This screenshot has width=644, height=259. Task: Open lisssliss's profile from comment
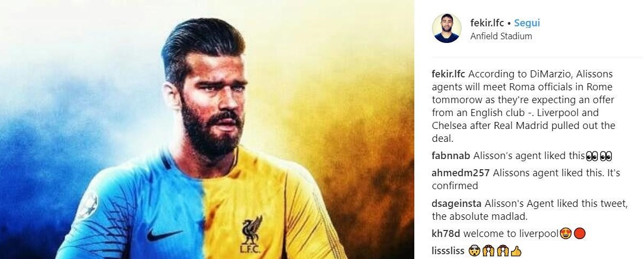click(x=449, y=251)
